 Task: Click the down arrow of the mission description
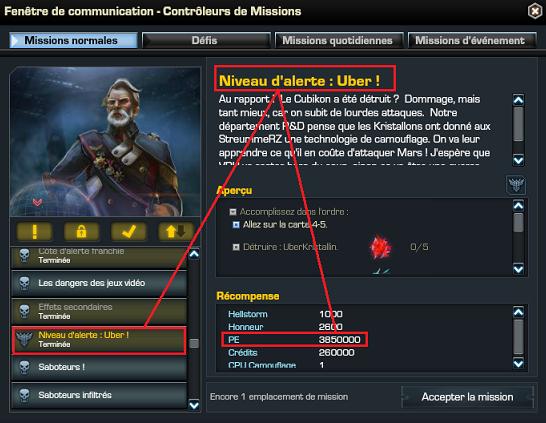coord(518,160)
